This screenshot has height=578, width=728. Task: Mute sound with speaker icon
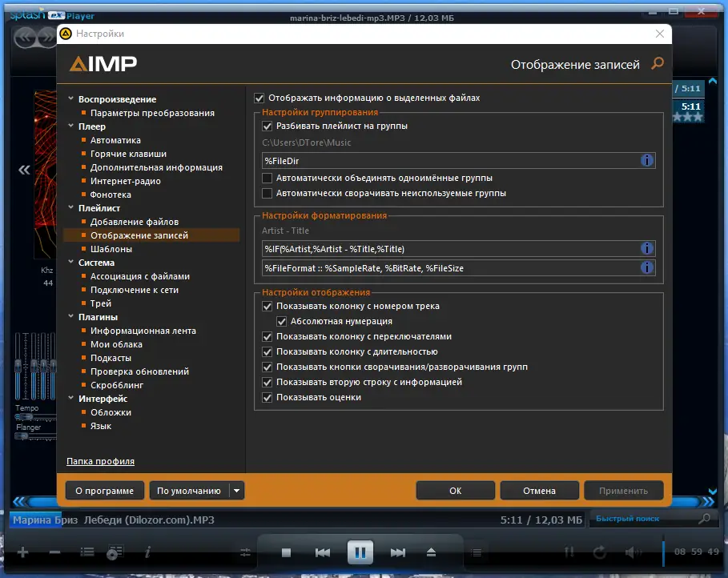click(633, 552)
